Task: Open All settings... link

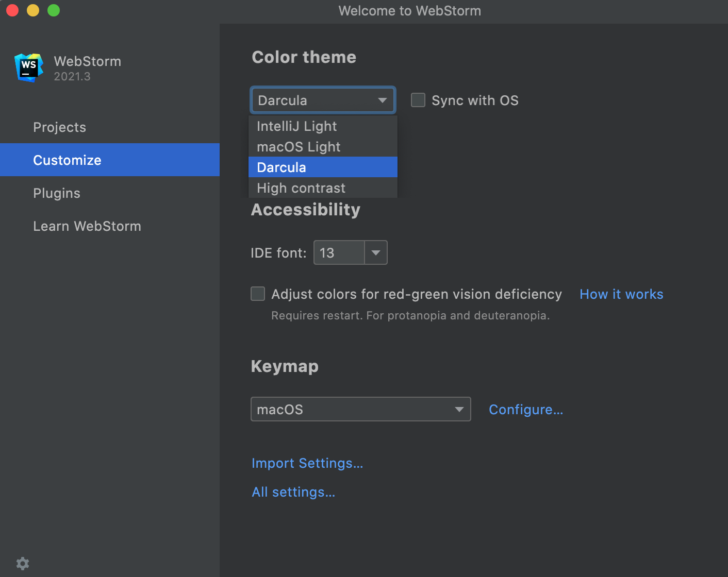Action: [293, 492]
